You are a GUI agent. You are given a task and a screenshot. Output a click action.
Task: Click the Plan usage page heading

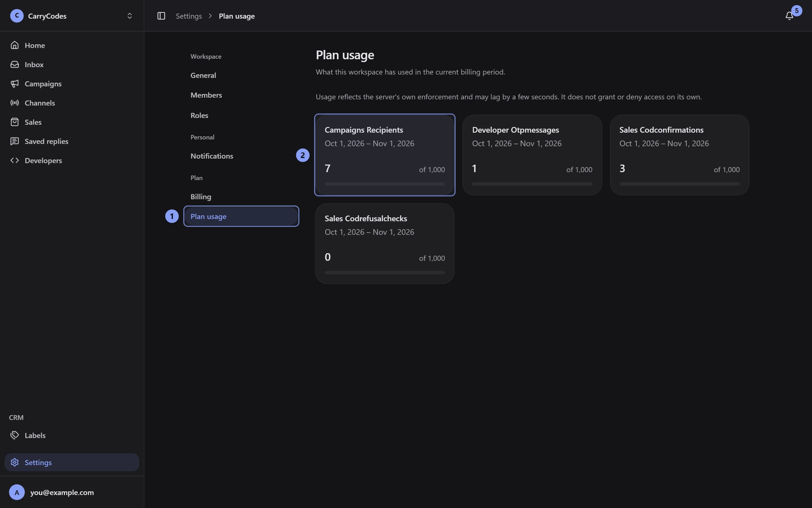[x=345, y=55]
